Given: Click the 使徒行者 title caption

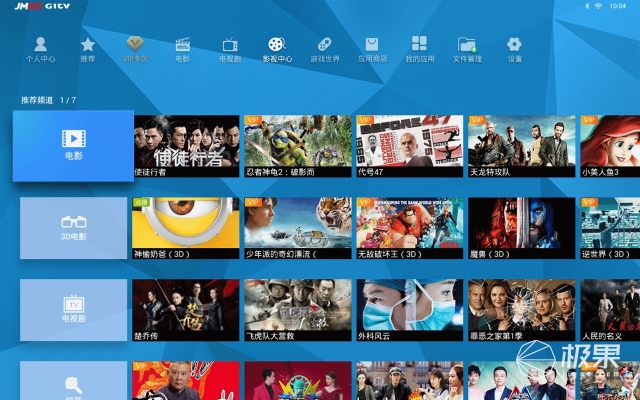Looking at the screenshot, I should (150, 172).
